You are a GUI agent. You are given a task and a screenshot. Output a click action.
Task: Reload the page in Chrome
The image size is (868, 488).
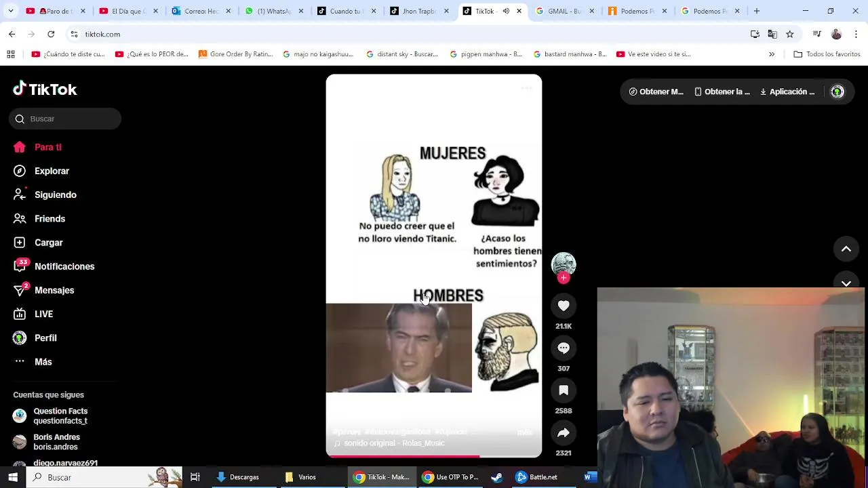(51, 34)
